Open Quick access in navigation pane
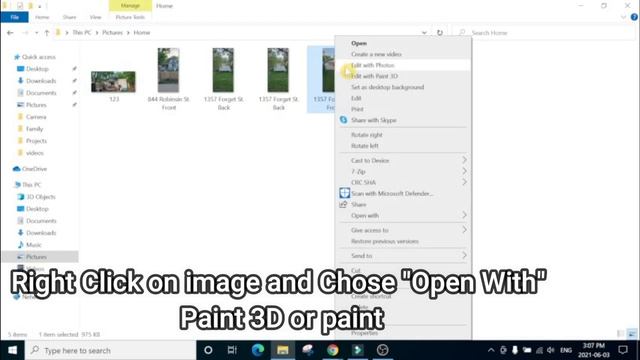This screenshot has height=360, width=640. pyautogui.click(x=38, y=57)
